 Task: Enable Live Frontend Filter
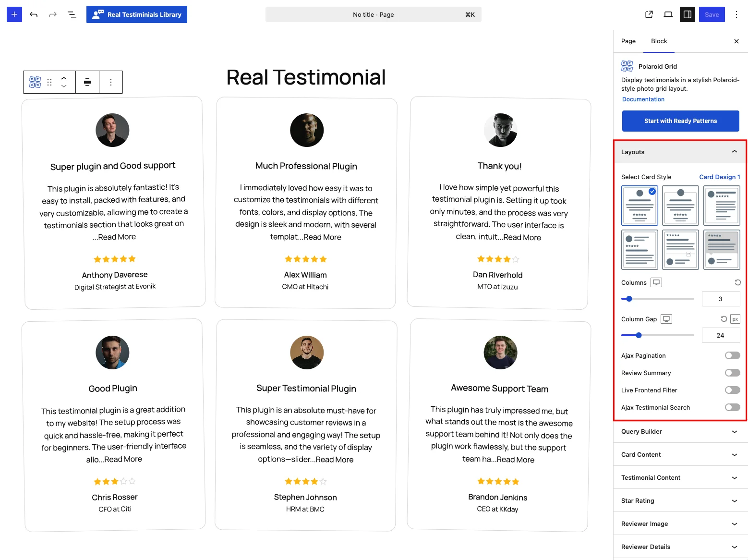[x=733, y=390]
